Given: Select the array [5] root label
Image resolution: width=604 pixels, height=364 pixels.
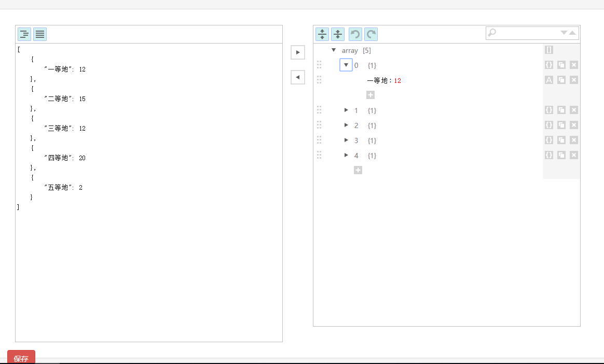Looking at the screenshot, I should 356,50.
